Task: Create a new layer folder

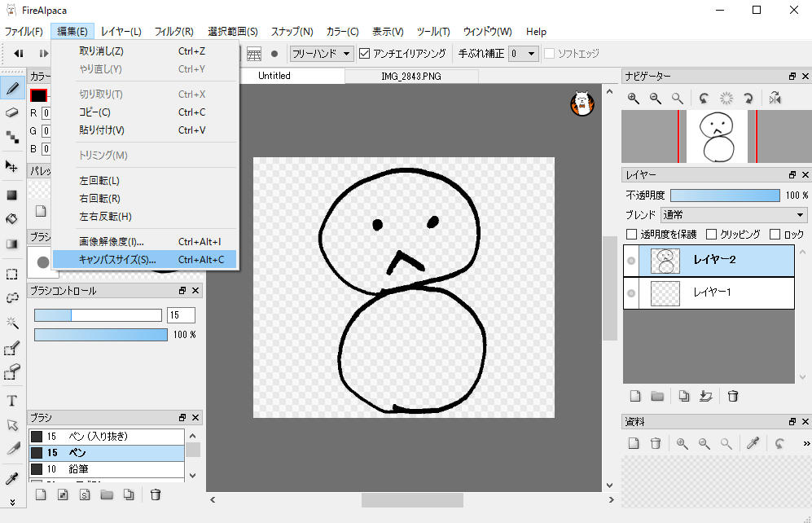Action: pyautogui.click(x=657, y=396)
